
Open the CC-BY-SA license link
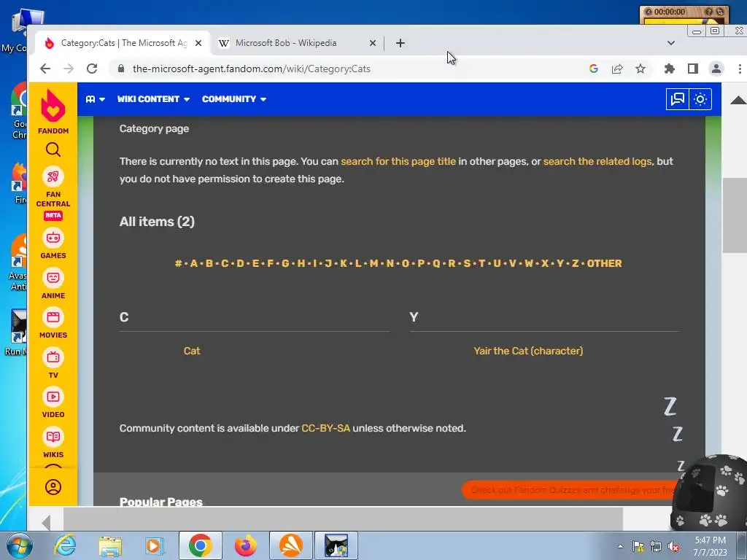(x=326, y=428)
